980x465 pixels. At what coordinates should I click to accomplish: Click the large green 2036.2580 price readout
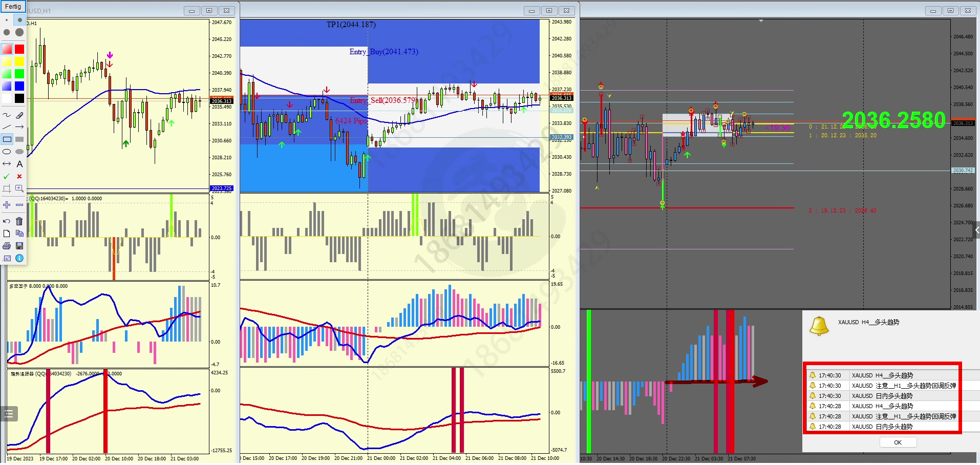[x=893, y=120]
